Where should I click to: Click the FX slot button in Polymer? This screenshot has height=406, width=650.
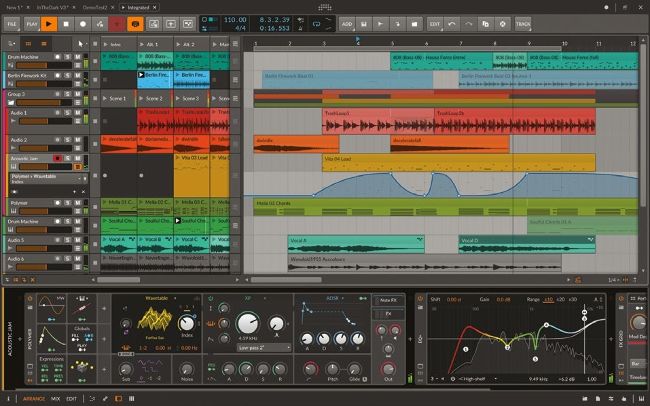[x=388, y=314]
